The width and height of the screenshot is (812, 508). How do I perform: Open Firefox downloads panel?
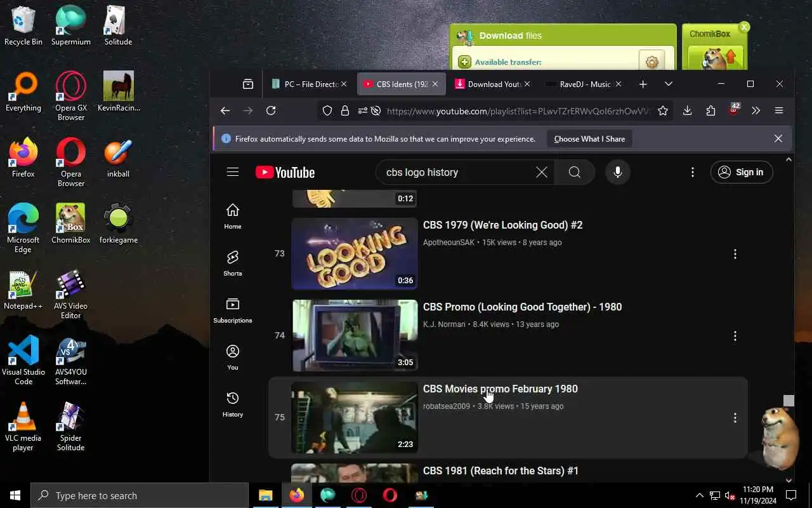pos(687,110)
